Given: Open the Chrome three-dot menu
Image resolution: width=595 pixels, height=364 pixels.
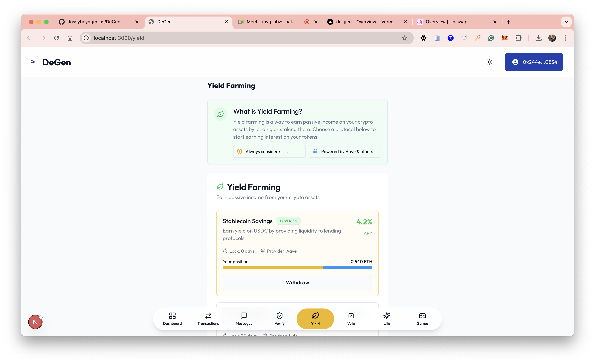Looking at the screenshot, I should tap(565, 38).
